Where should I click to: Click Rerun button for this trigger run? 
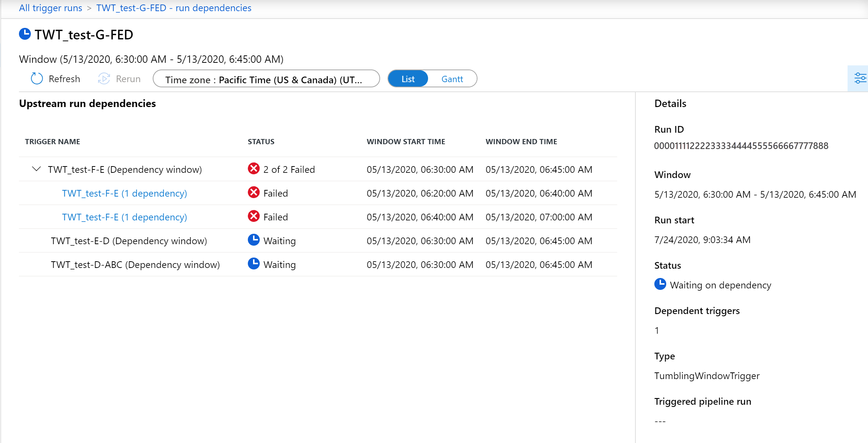tap(119, 79)
